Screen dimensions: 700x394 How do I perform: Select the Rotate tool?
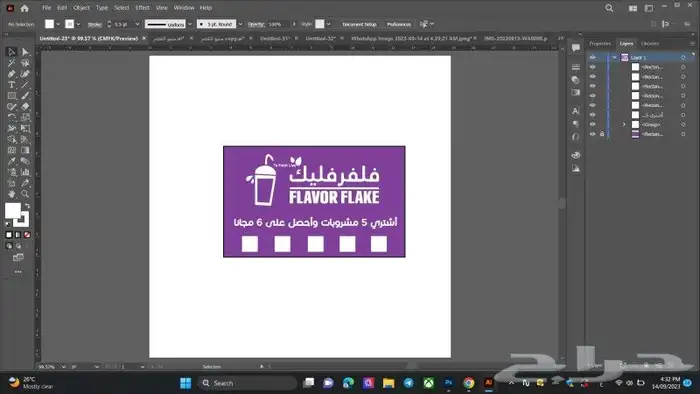point(12,117)
